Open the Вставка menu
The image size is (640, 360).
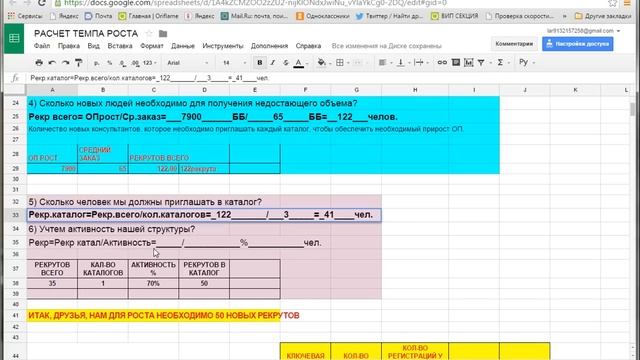(x=120, y=46)
